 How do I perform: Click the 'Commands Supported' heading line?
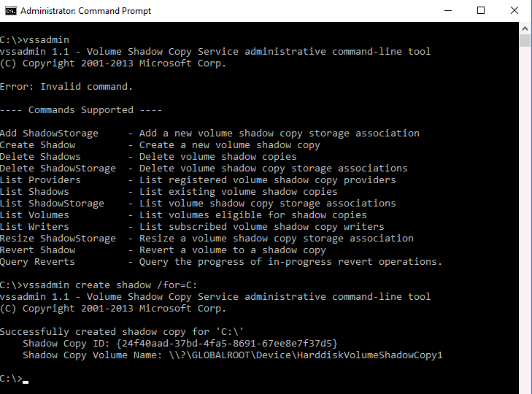point(81,110)
